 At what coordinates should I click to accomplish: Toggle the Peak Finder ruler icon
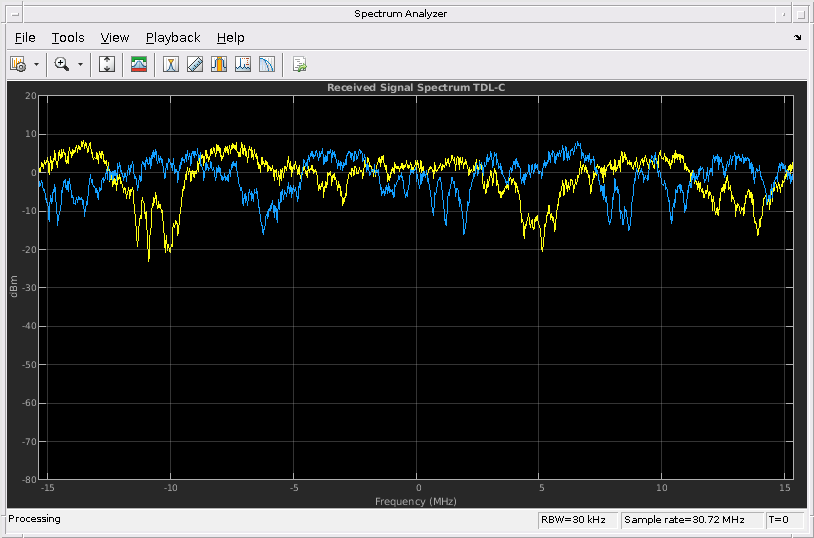click(x=195, y=64)
